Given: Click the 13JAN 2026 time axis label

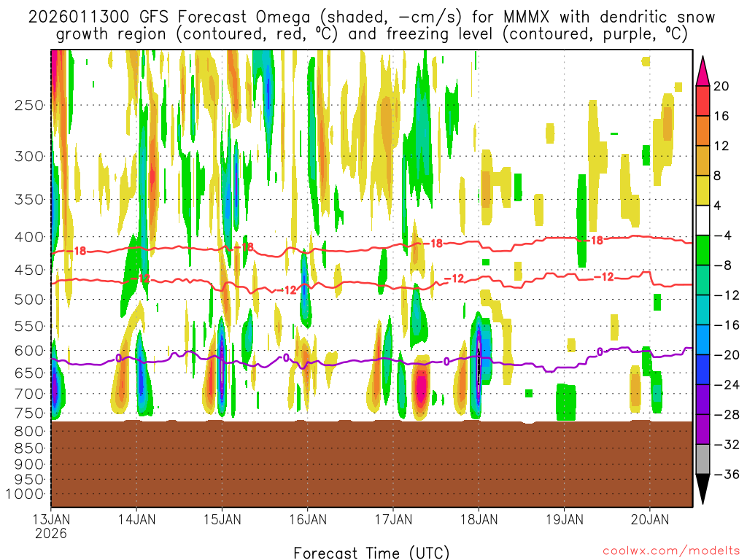Looking at the screenshot, I should 50,526.
